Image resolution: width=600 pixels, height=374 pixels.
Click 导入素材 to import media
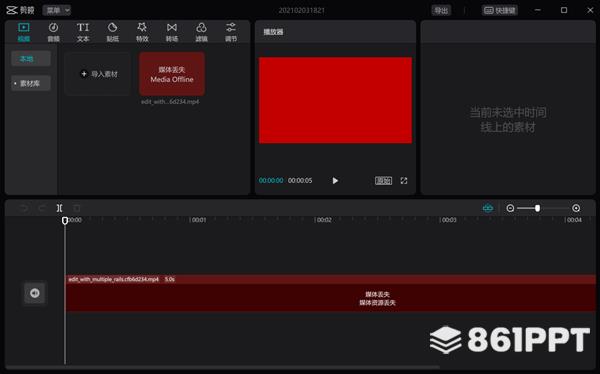point(98,74)
